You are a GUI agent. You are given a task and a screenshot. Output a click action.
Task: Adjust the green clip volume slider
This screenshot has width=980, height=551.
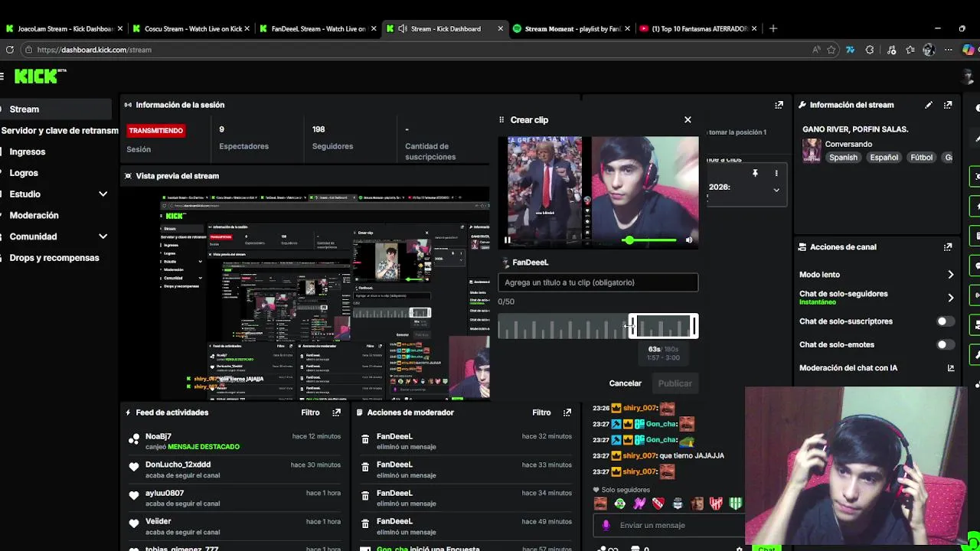click(x=651, y=240)
